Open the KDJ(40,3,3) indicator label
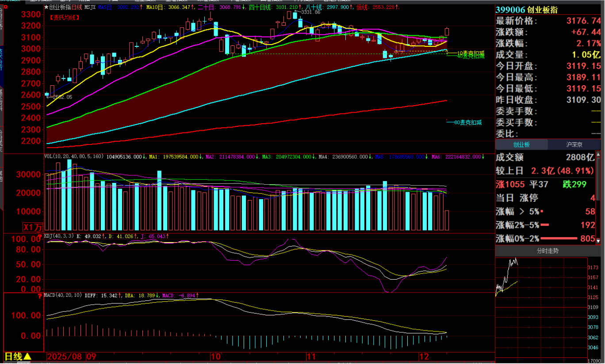Image resolution: width=605 pixels, height=364 pixels. 59,236
